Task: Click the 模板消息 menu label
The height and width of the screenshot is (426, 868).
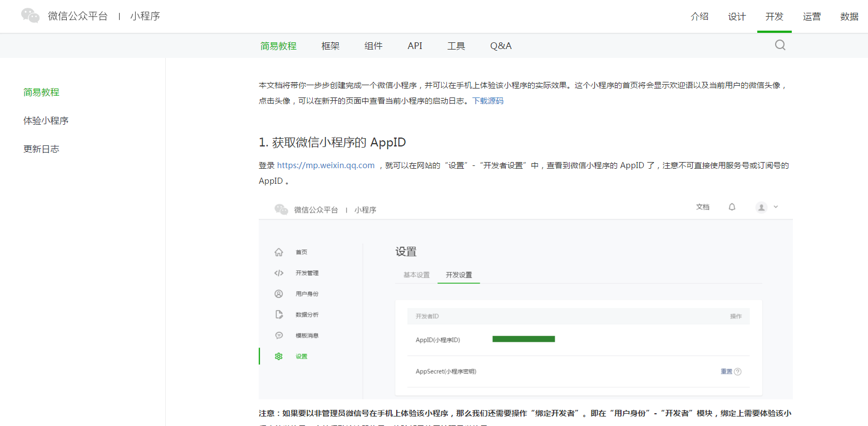Action: (x=307, y=335)
